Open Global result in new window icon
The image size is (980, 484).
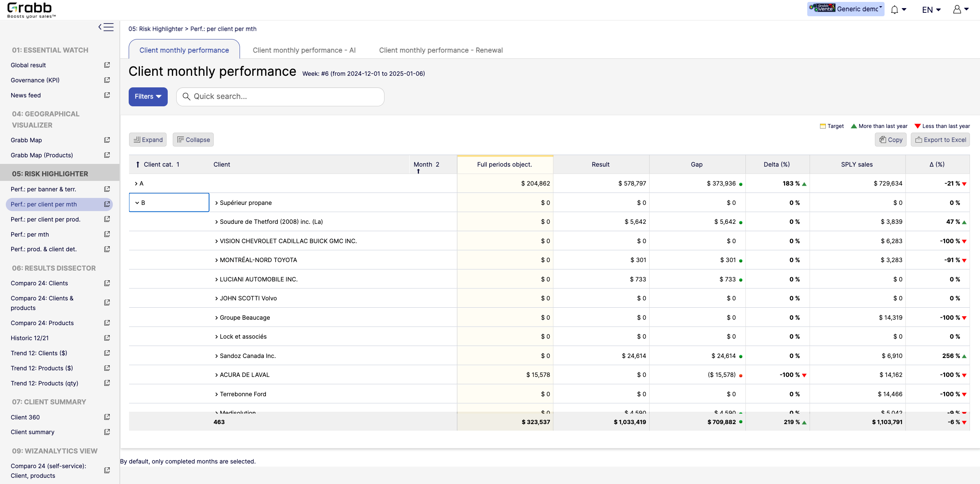pos(107,65)
